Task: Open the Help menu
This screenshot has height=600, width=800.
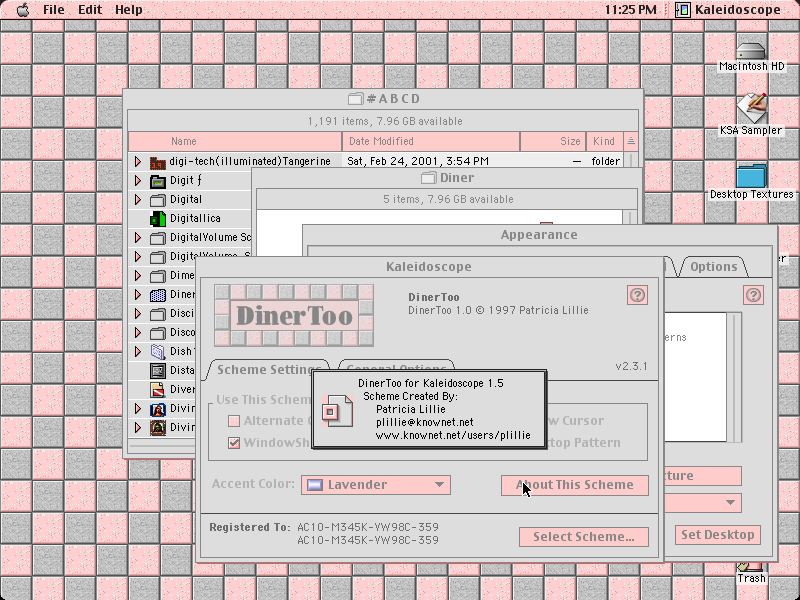Action: pyautogui.click(x=128, y=10)
